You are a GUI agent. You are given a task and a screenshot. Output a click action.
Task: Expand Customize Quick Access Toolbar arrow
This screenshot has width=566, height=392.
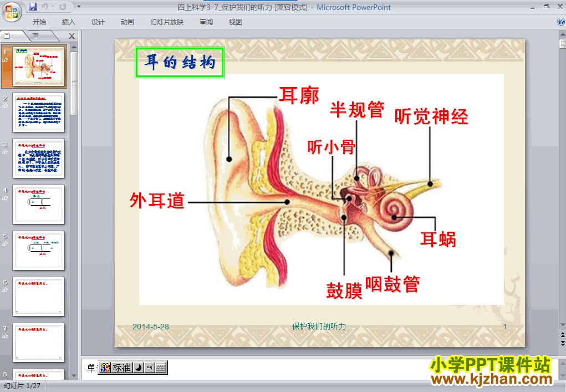coord(79,7)
